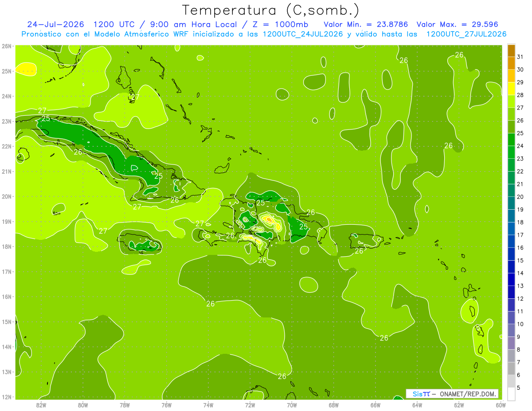Click the colorbar scale label "28"
Screen dimensions: 532x411
[520, 95]
